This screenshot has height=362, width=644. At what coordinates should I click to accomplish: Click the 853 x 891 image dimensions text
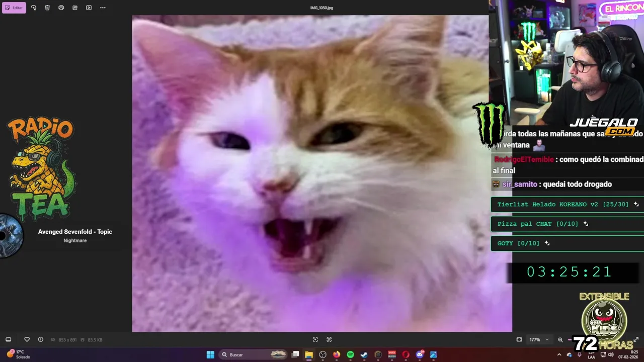point(67,340)
